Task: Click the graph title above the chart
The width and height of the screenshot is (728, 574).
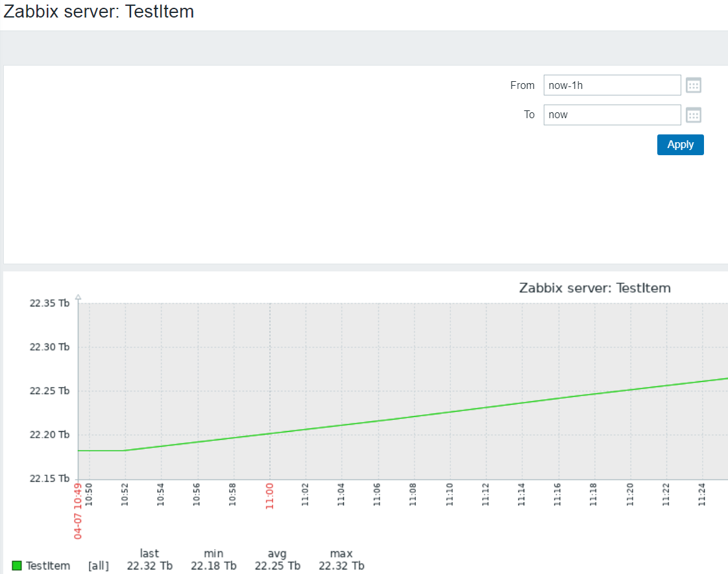Action: (x=594, y=288)
